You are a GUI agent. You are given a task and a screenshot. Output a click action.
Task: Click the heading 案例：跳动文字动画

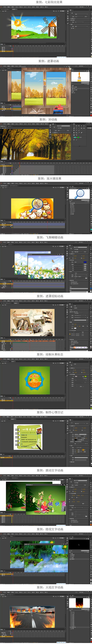(50, 470)
